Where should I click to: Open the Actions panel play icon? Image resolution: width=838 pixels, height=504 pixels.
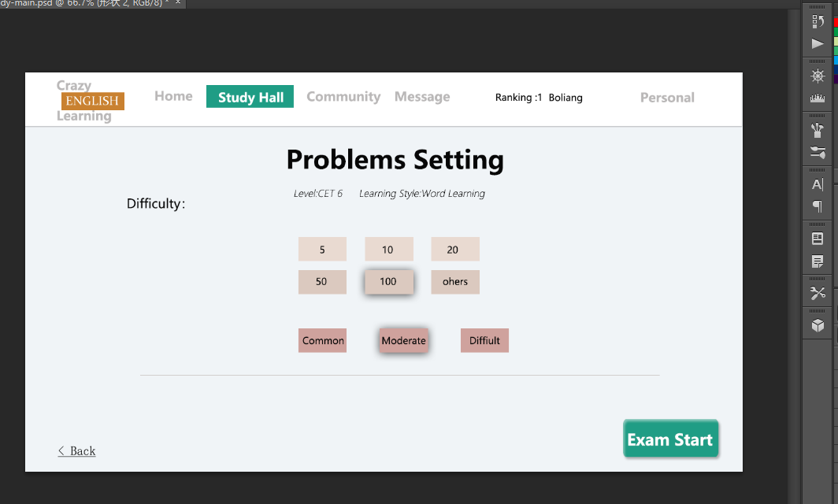pyautogui.click(x=818, y=44)
